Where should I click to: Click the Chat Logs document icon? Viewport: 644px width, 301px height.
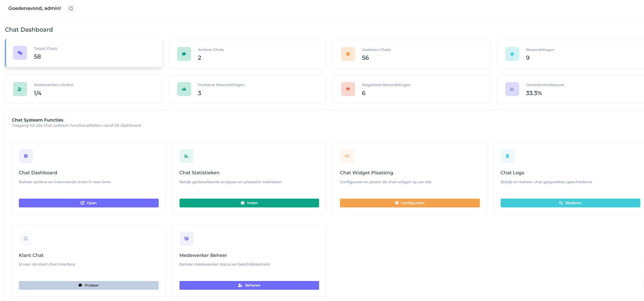tap(508, 156)
